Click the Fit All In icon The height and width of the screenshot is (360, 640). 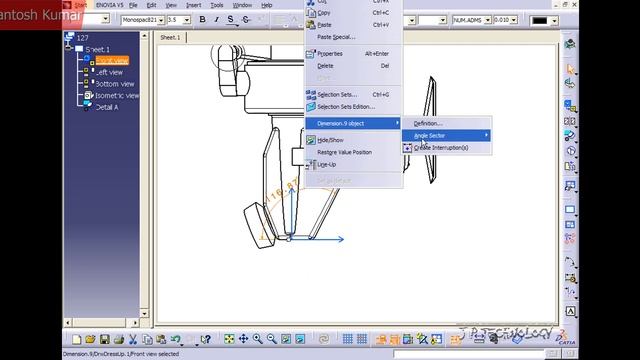pyautogui.click(x=229, y=339)
